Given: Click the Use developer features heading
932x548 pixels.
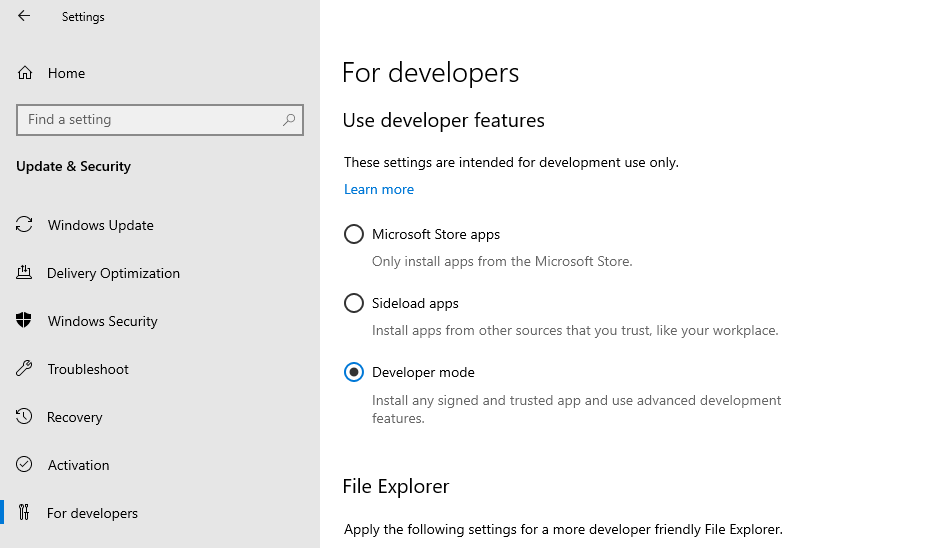Looking at the screenshot, I should tap(443, 121).
